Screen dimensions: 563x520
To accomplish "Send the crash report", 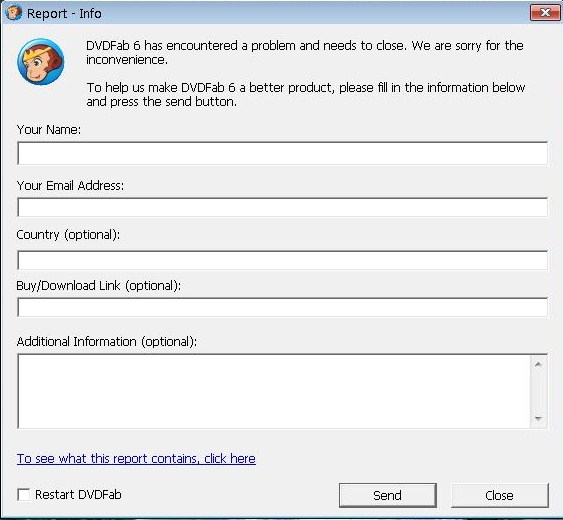I will 387,496.
